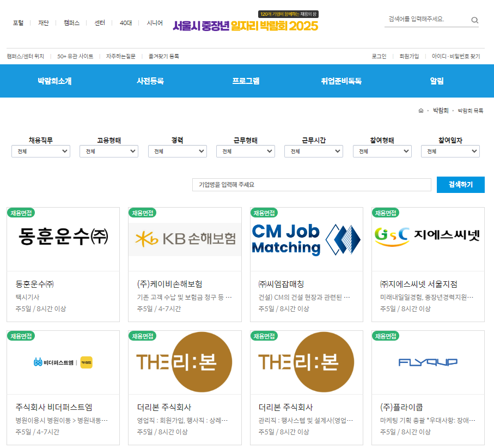Screen dimensions: 494x448
Task: Open the 비더퍼스트엠 logo thumbnail
Action: point(63,362)
